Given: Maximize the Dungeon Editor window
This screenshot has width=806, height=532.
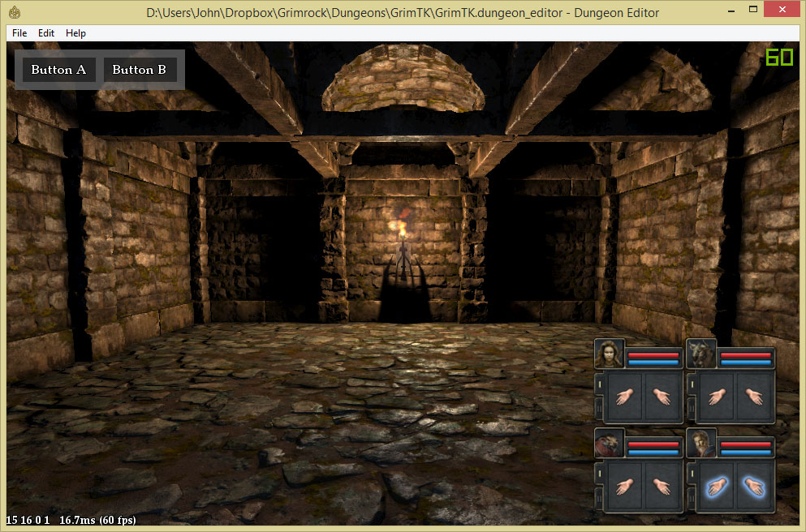Looking at the screenshot, I should click(753, 9).
